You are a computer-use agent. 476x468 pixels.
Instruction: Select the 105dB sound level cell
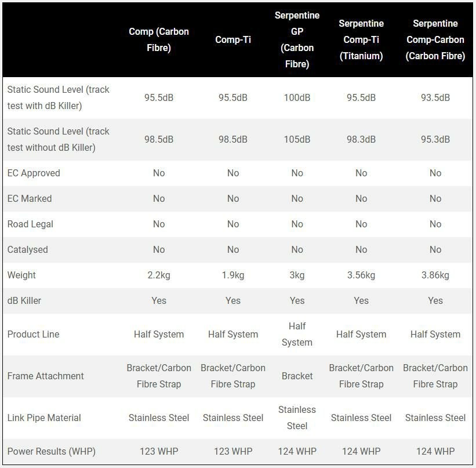297,139
